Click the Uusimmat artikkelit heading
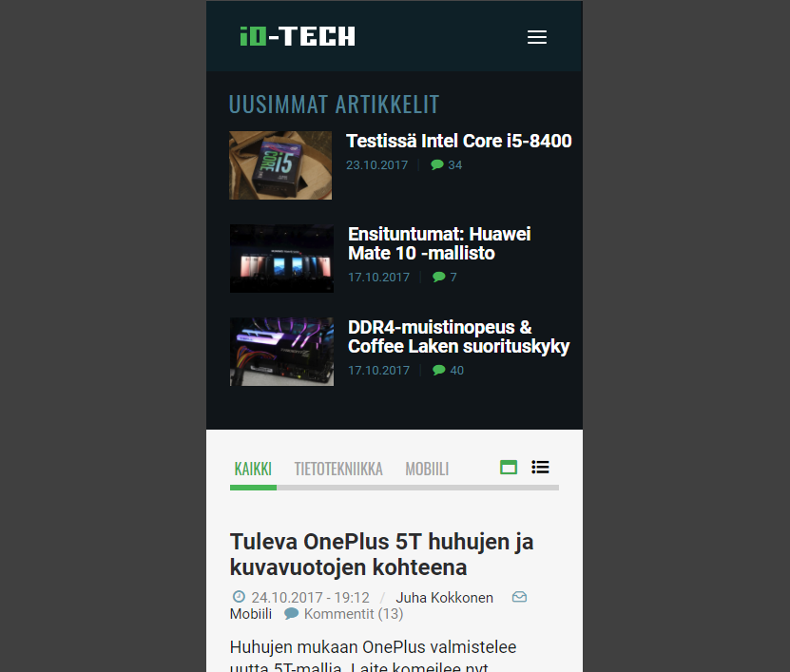The image size is (790, 672). (334, 105)
